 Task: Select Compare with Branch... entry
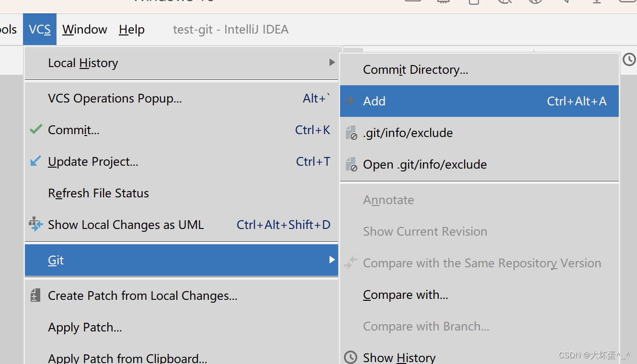point(479,327)
